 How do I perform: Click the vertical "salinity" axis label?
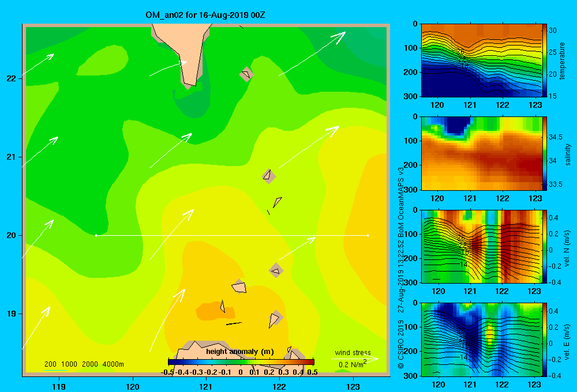(x=567, y=154)
